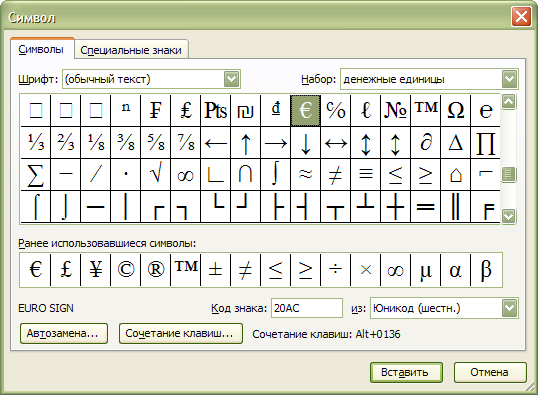The width and height of the screenshot is (538, 395).
Task: Select recently used division ÷ symbol
Action: (x=336, y=270)
